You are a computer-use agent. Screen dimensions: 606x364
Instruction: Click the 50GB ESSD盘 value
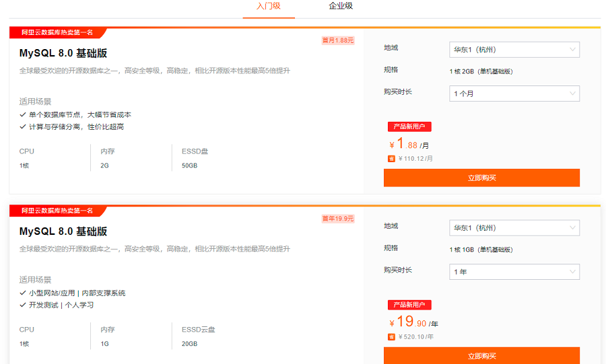[189, 166]
